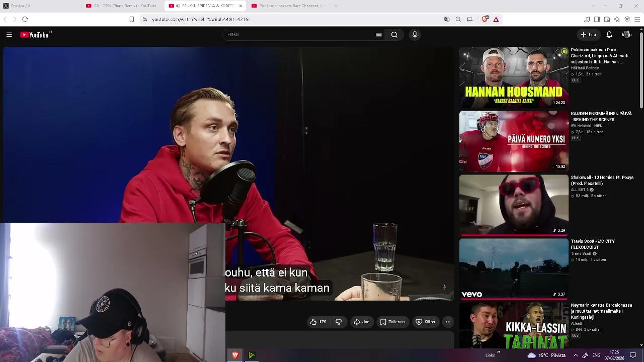The image size is (644, 362).
Task: Open Hannan Housmand video thumbnail
Action: pyautogui.click(x=514, y=77)
